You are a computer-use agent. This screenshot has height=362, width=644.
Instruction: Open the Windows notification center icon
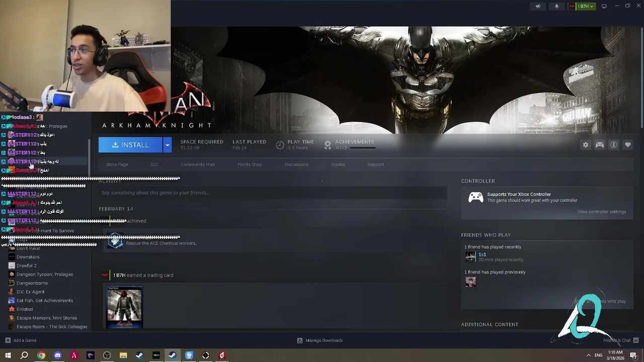pyautogui.click(x=633, y=355)
